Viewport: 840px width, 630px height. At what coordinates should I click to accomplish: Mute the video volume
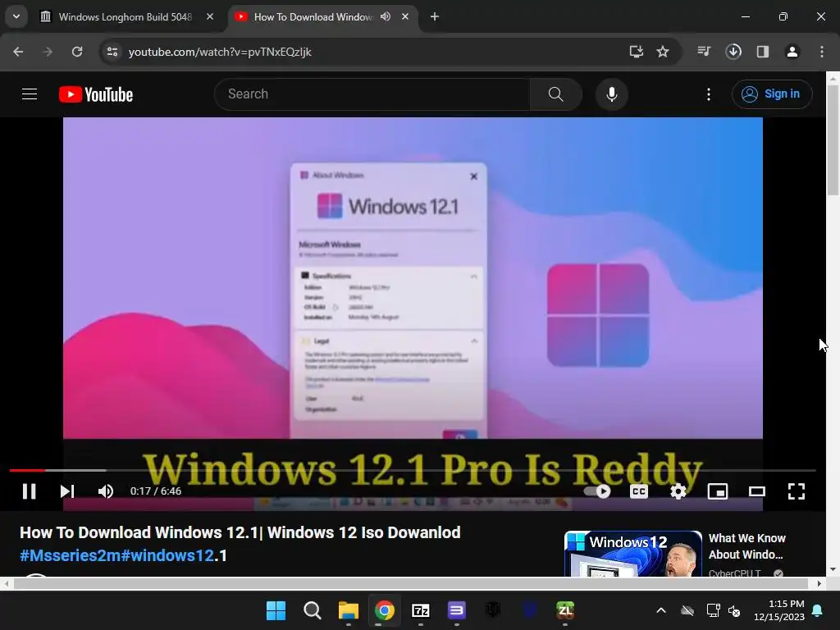106,491
